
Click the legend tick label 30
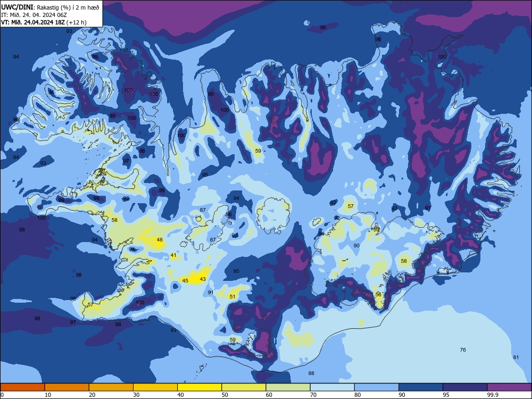point(136,395)
